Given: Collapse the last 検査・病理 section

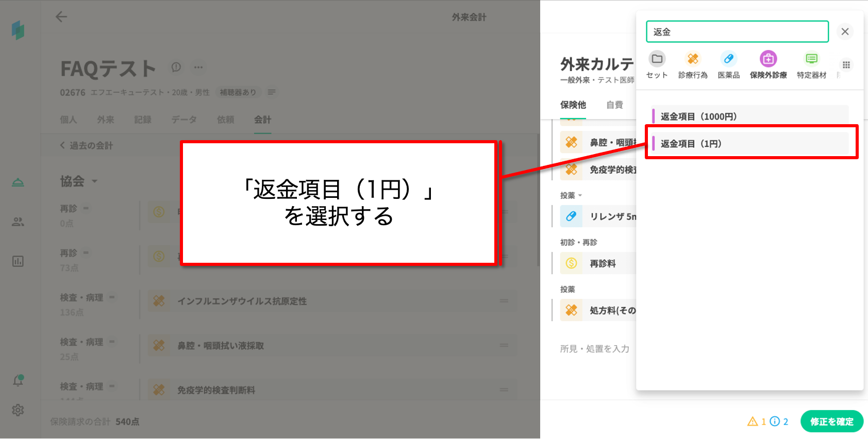Looking at the screenshot, I should pos(112,386).
